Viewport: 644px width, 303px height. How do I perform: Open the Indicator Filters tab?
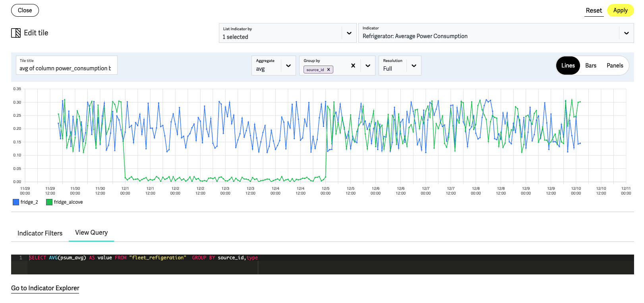[40, 233]
